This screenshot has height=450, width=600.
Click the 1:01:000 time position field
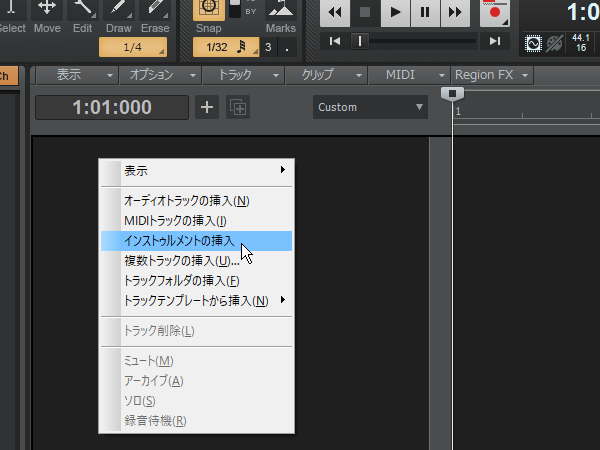[112, 108]
